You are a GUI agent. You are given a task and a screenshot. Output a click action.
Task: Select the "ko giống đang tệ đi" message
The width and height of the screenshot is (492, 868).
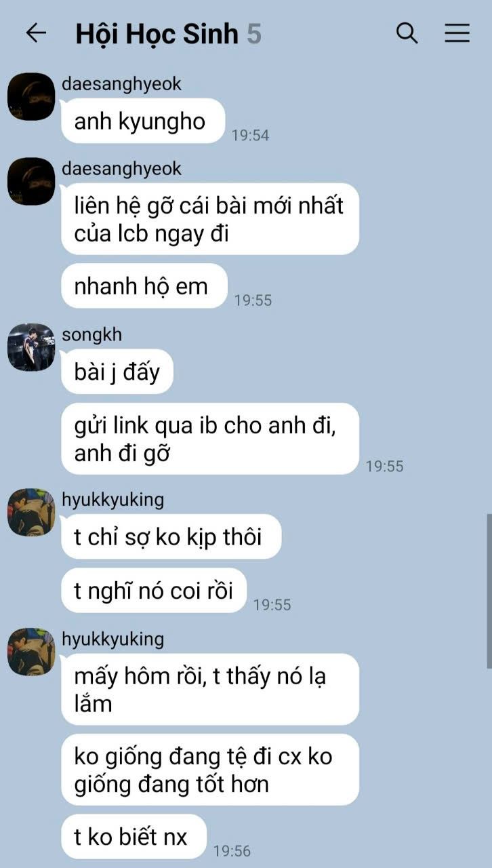pos(210,770)
